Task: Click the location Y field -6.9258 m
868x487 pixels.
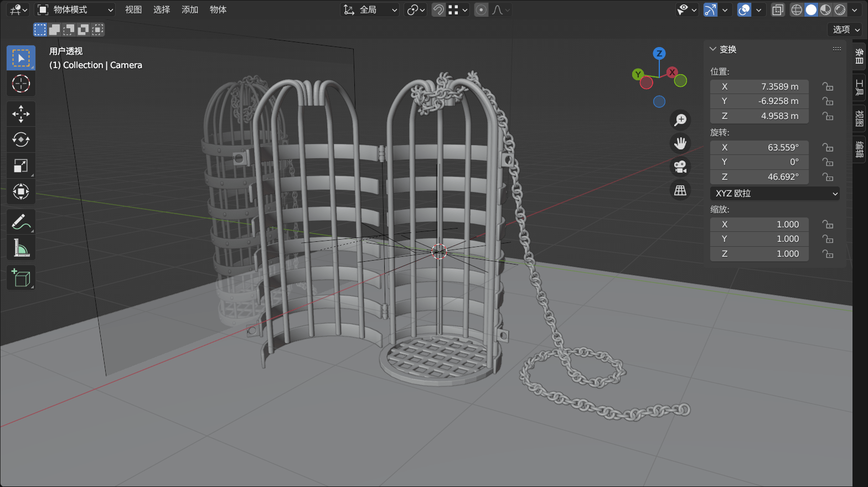Action: point(759,101)
